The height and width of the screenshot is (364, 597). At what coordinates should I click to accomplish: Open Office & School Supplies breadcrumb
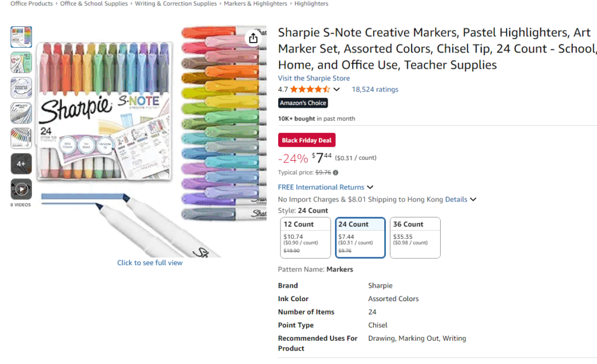click(94, 3)
